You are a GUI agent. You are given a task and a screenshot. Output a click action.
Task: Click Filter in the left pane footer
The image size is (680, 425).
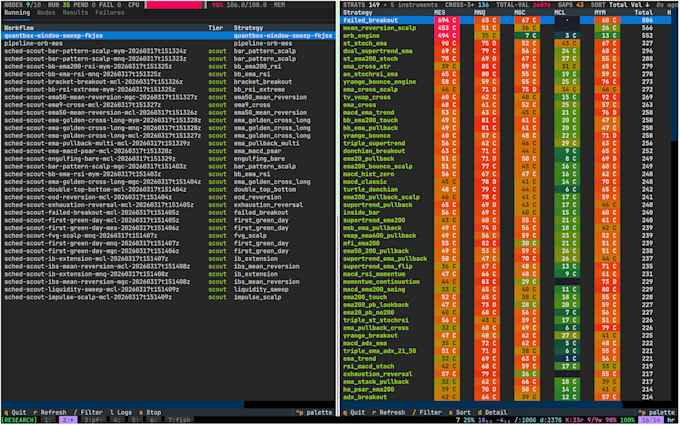88,412
